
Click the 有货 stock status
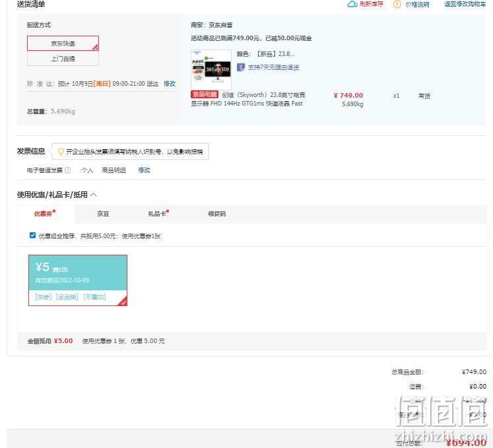pos(424,96)
